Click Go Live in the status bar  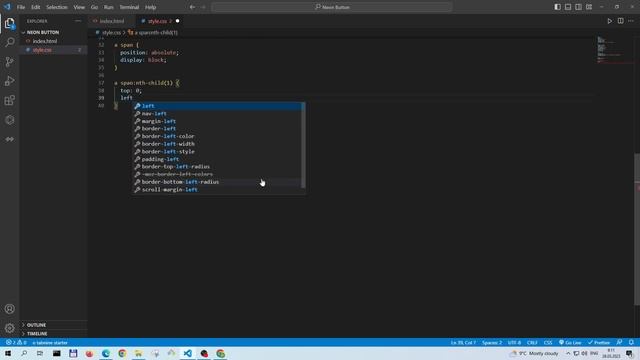(x=570, y=342)
